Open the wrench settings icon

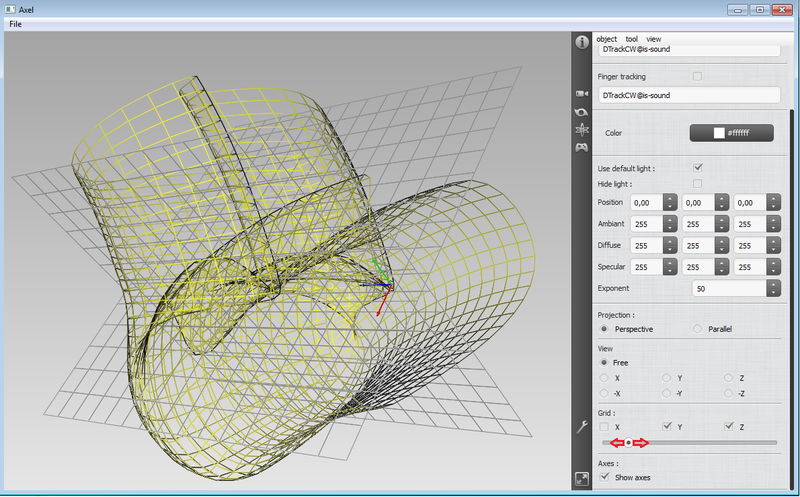[x=581, y=427]
